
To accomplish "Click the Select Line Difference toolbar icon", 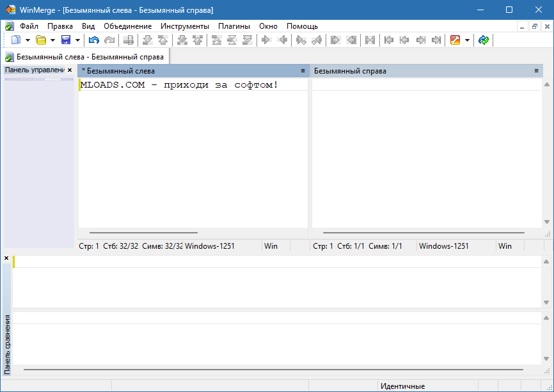I will point(129,40).
